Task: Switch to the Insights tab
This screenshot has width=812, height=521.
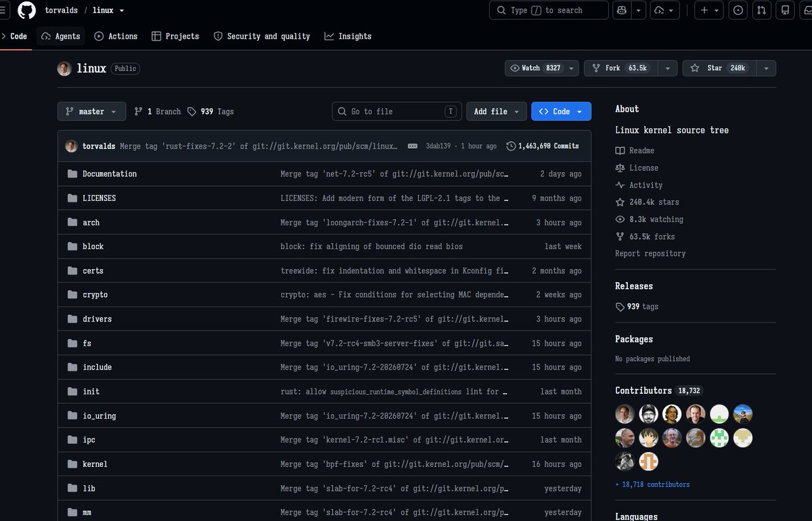Action: [x=348, y=37]
